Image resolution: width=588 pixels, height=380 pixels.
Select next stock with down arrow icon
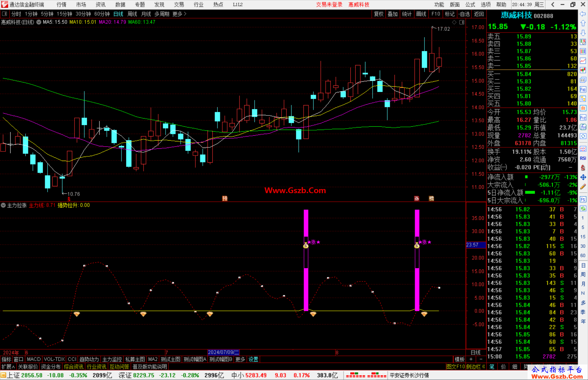[583, 33]
